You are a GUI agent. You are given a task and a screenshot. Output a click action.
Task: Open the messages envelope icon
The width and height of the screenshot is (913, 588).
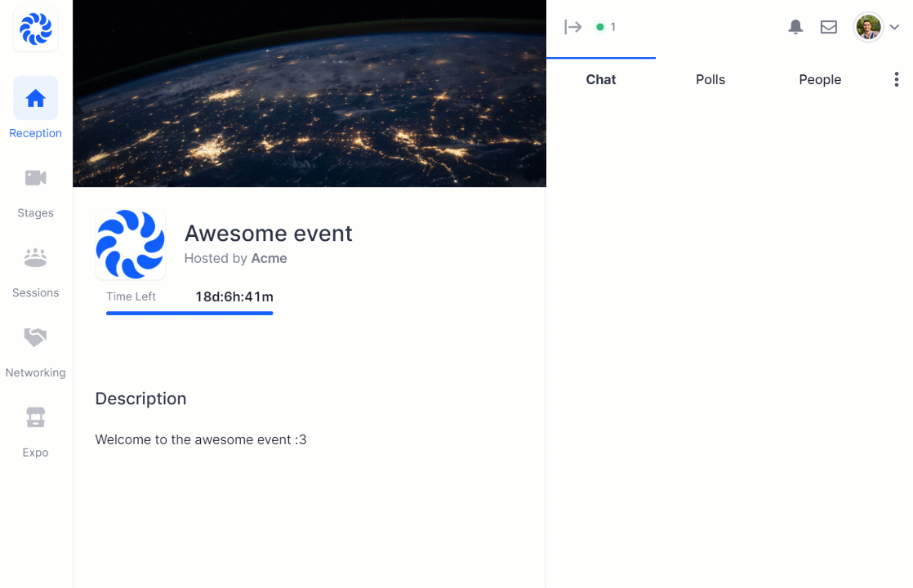(x=829, y=27)
